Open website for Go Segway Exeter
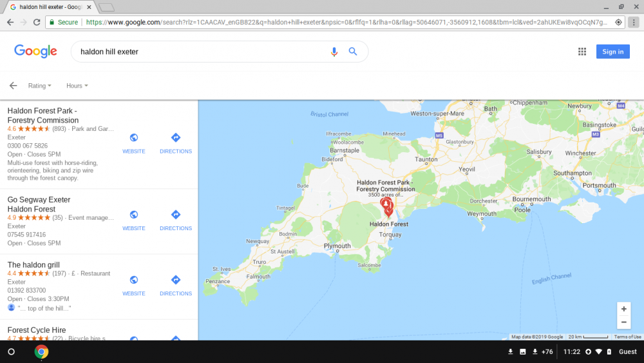 coord(134,221)
